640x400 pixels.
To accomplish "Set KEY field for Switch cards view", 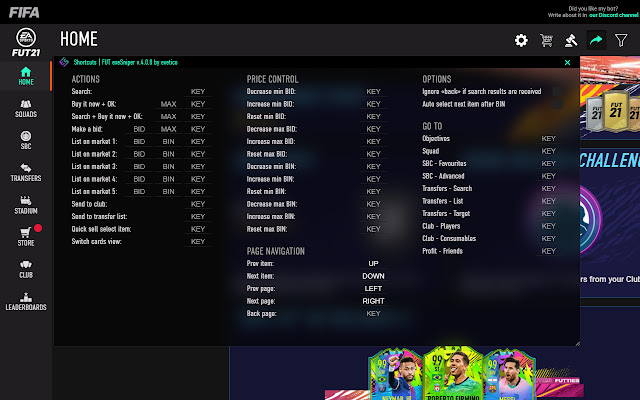I will [198, 242].
